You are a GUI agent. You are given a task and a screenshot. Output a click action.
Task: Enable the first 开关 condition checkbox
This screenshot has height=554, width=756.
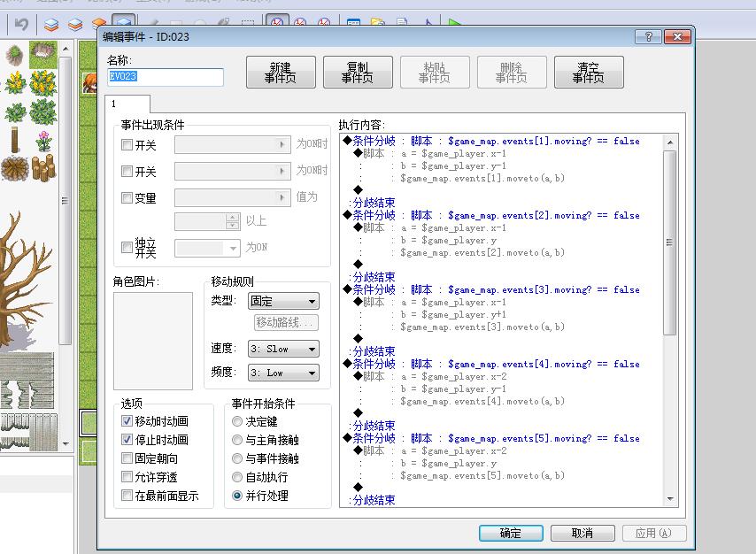(x=127, y=144)
